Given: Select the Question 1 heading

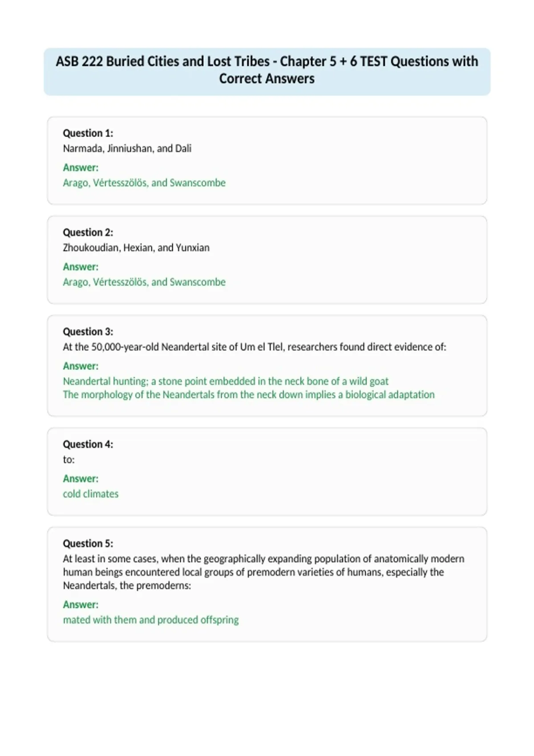Looking at the screenshot, I should (x=88, y=133).
